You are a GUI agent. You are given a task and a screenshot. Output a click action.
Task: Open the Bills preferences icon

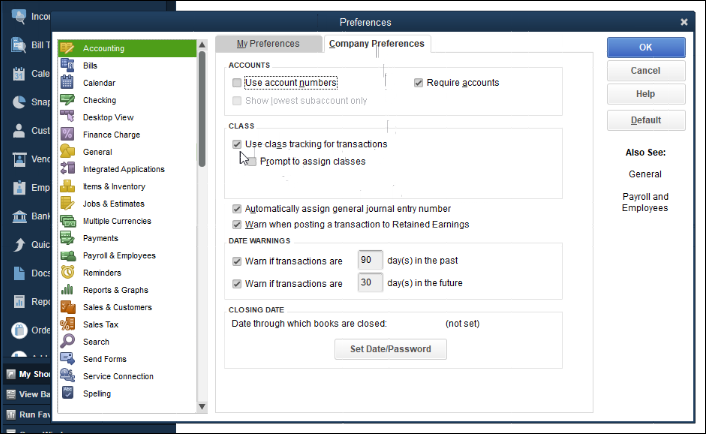[68, 65]
